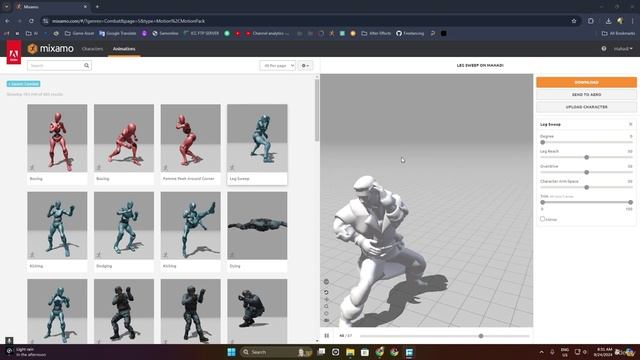The image size is (640, 360).
Task: Select the Mixamo browser tab
Action: click(x=50, y=7)
